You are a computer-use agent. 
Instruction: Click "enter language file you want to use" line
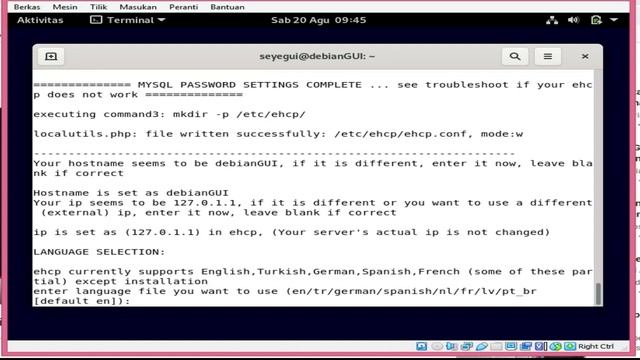click(284, 291)
